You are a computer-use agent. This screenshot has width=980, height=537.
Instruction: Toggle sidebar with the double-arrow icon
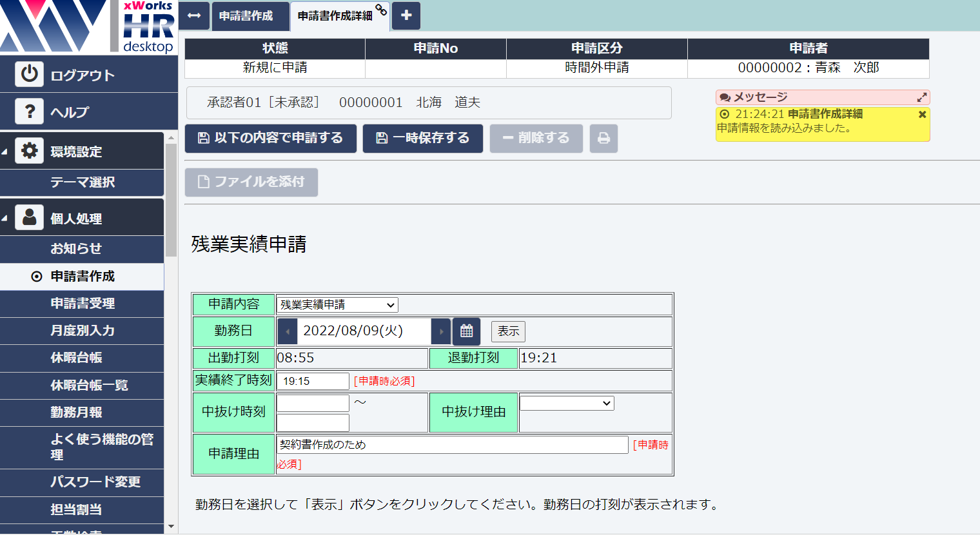(194, 15)
